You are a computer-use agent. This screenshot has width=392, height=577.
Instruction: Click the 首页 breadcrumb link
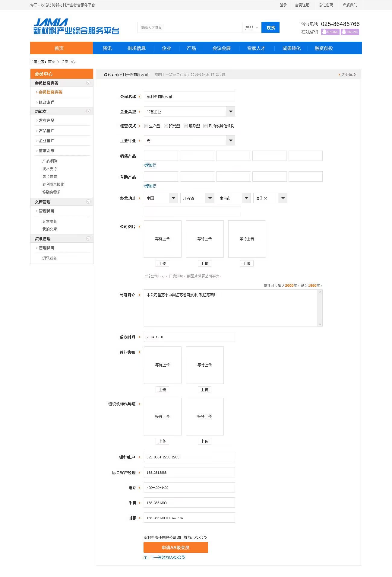click(52, 62)
